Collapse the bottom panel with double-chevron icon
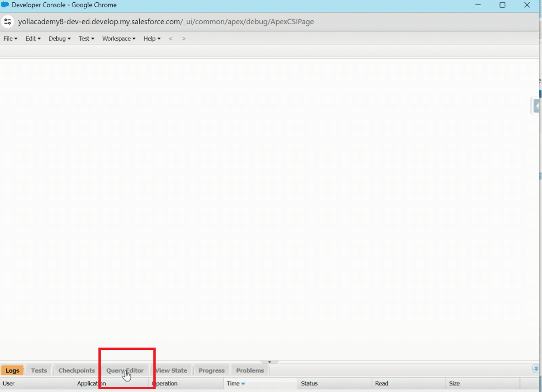 [x=536, y=369]
